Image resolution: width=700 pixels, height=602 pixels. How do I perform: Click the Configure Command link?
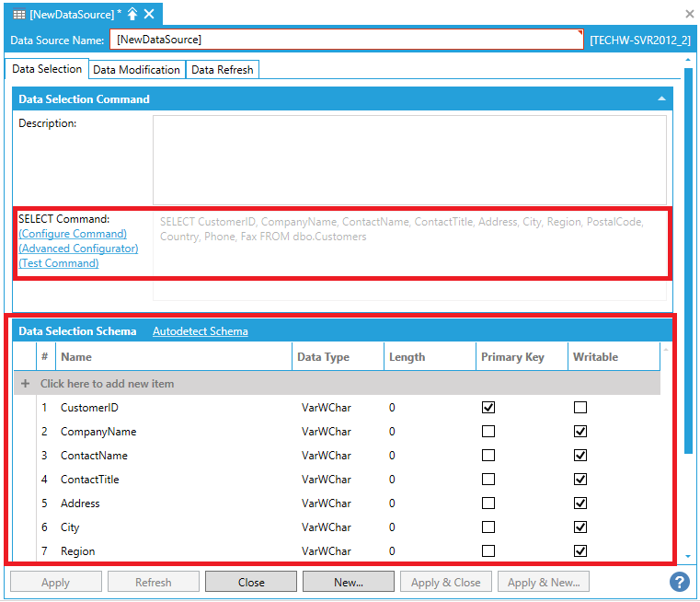73,234
